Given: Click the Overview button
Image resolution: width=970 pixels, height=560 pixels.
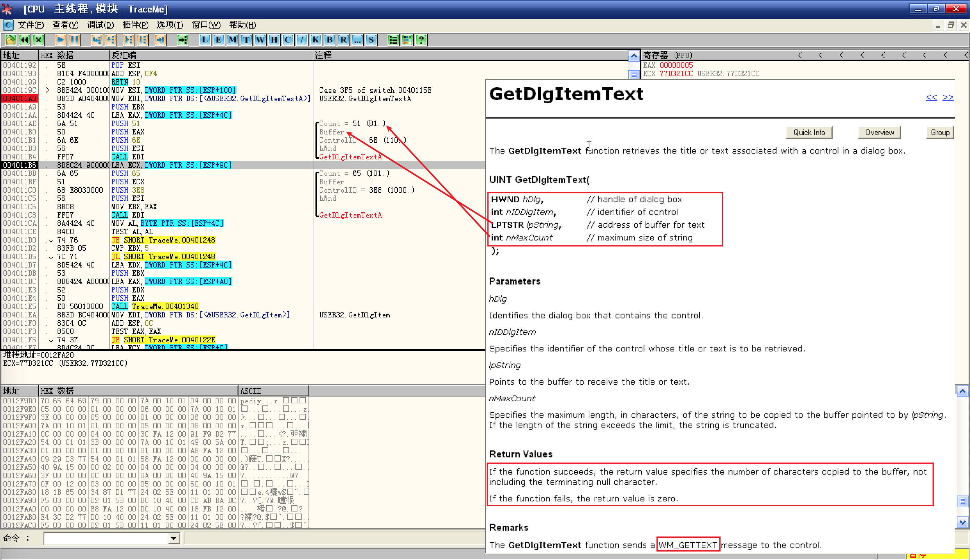Looking at the screenshot, I should (x=879, y=132).
